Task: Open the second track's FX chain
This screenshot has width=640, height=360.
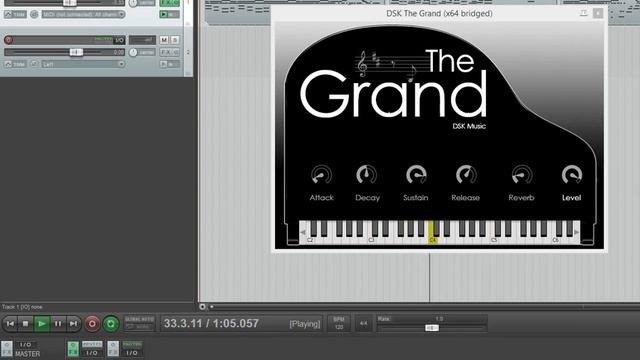Action: point(167,52)
